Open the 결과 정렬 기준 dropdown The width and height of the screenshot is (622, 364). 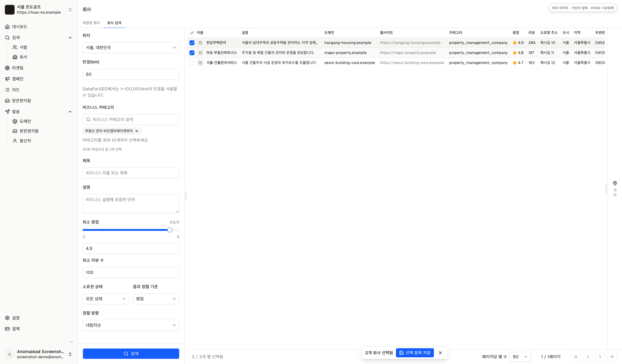click(x=156, y=299)
